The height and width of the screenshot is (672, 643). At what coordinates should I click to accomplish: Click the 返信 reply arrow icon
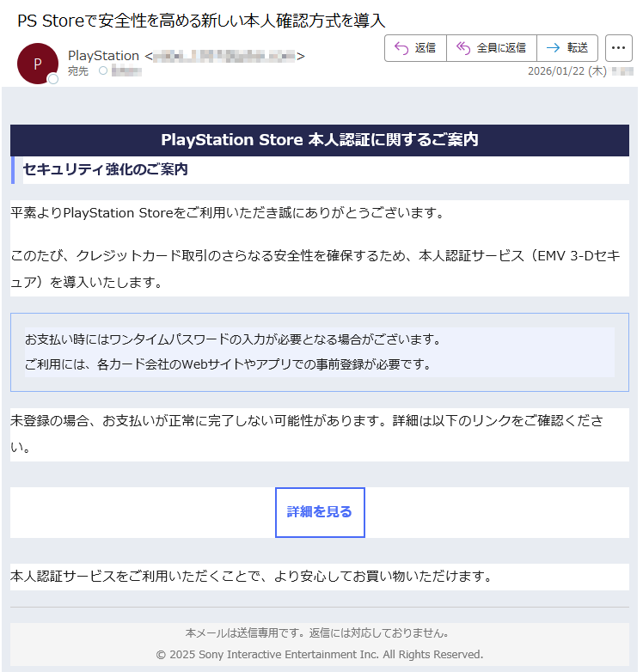[401, 48]
